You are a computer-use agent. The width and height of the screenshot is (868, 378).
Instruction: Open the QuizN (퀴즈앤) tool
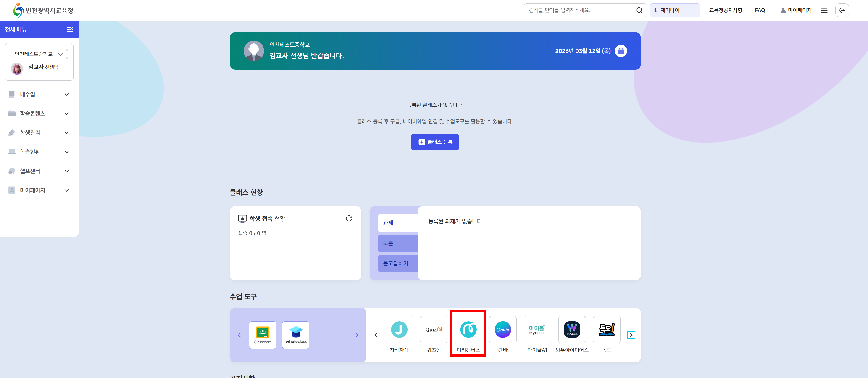pyautogui.click(x=433, y=330)
